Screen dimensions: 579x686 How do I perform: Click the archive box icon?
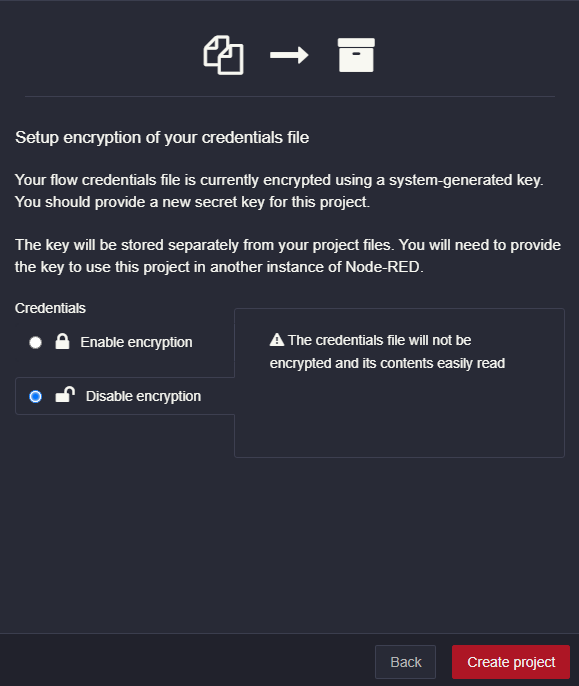(356, 55)
